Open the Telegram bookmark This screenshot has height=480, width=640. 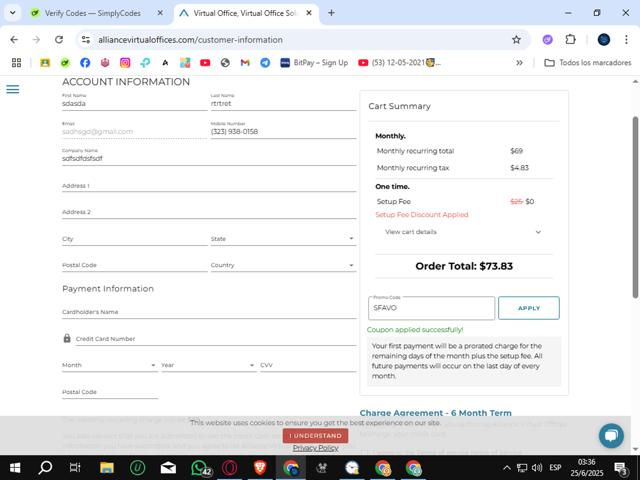265,62
